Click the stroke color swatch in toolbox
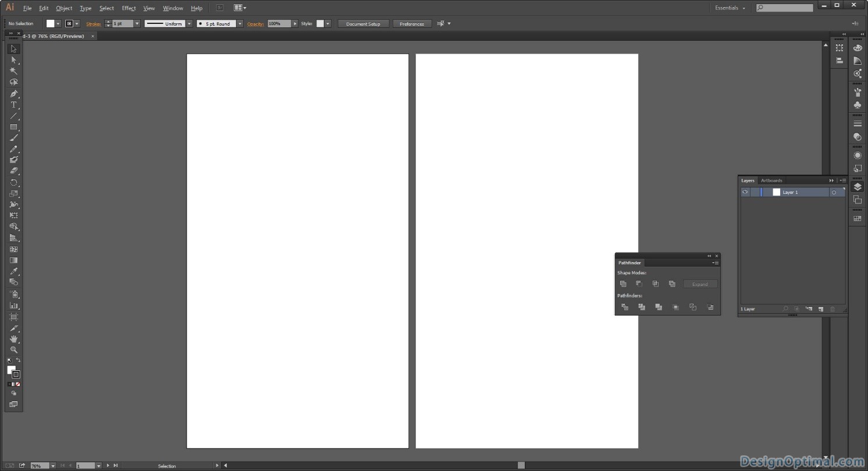The width and height of the screenshot is (868, 471). (x=16, y=374)
